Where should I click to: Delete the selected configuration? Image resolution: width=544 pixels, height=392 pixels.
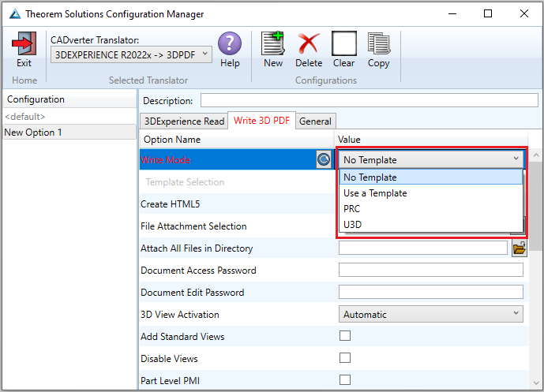tap(309, 43)
